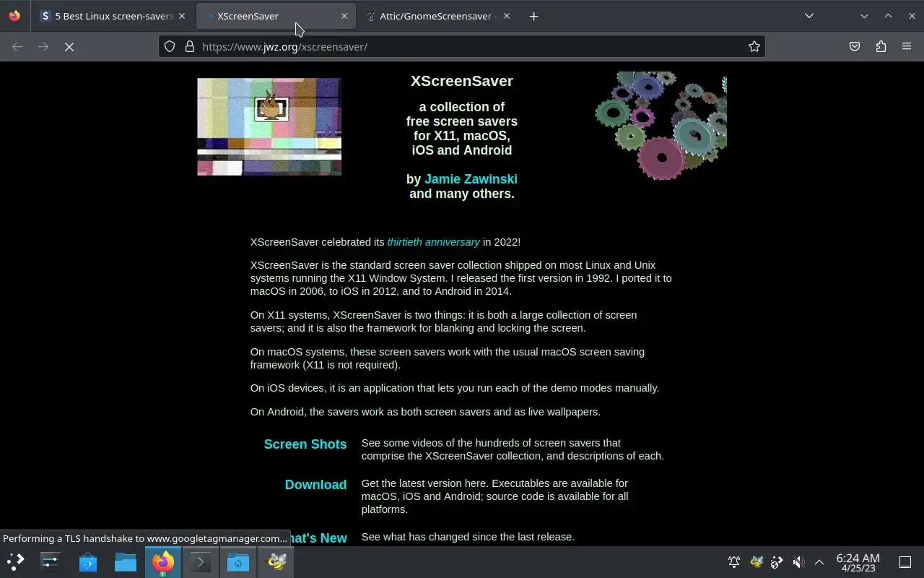Viewport: 924px width, 578px height.
Task: Save page to Pocket
Action: 855,46
